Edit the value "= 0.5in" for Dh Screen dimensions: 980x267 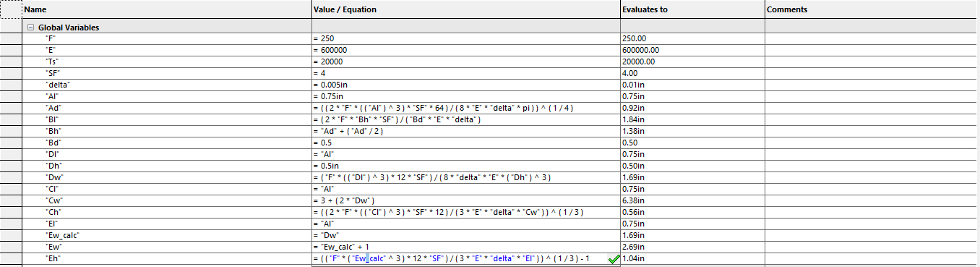(x=465, y=166)
